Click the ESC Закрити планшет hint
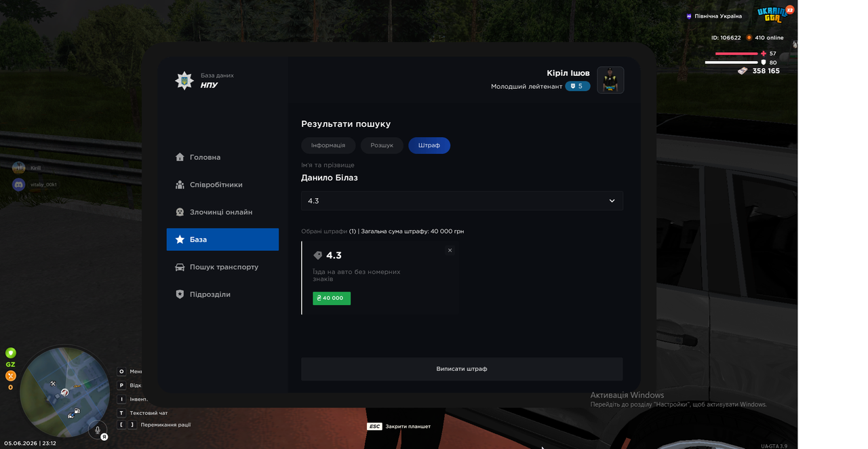This screenshot has width=868, height=449. click(399, 427)
